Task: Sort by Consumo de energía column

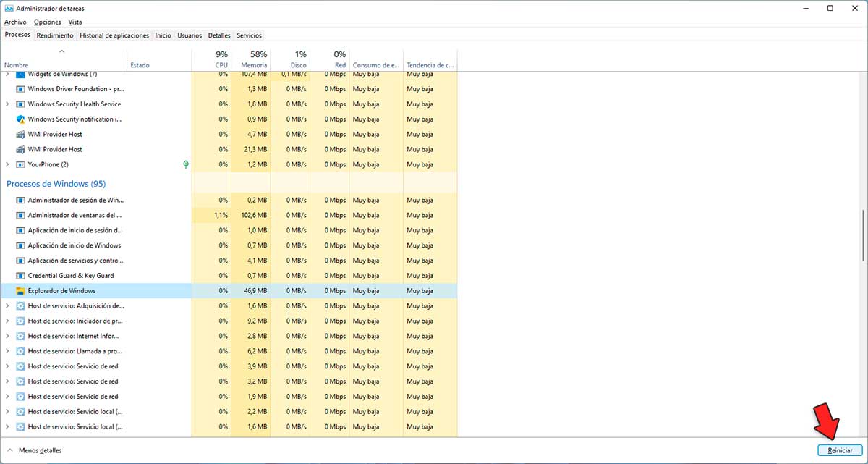Action: point(375,60)
